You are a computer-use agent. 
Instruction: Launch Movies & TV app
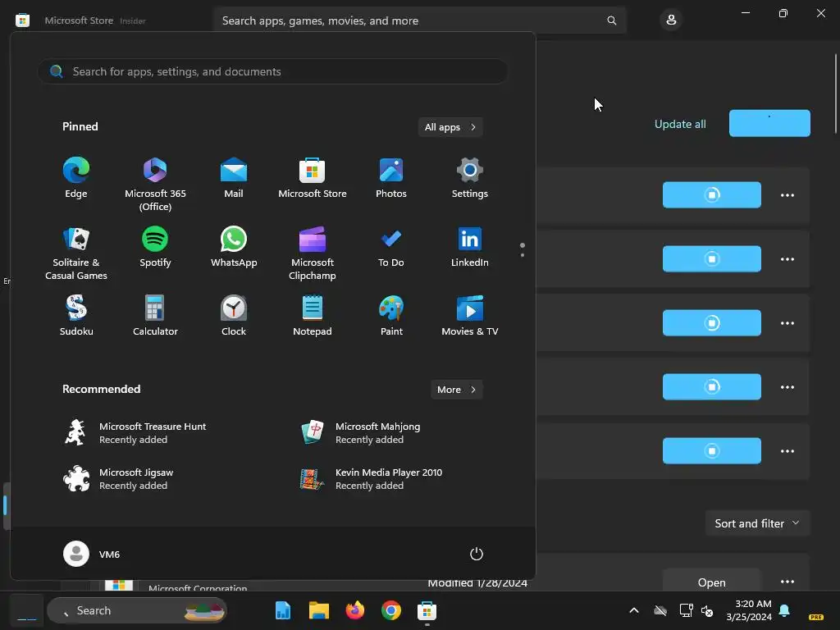point(470,316)
